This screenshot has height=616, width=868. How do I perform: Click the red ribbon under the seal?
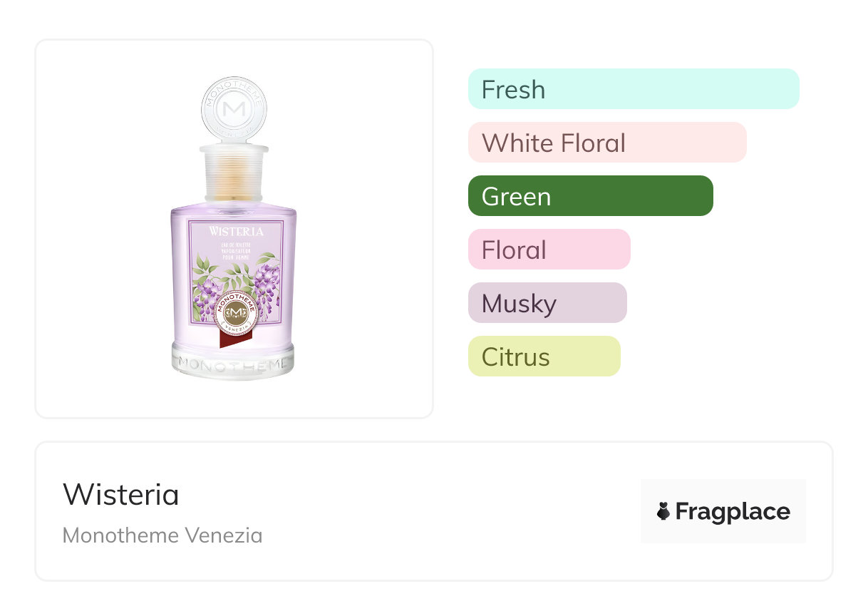[229, 339]
